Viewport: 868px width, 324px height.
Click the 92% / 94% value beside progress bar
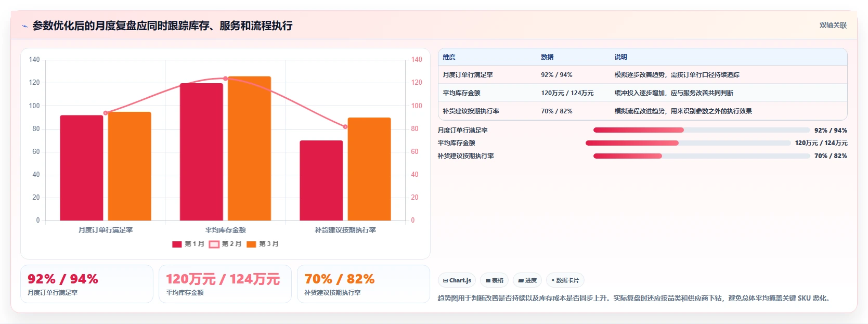click(831, 131)
